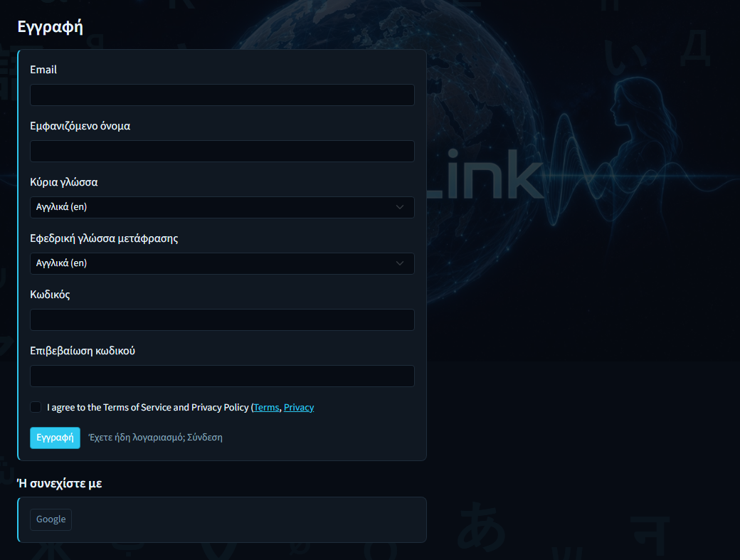
Task: Focus the Εμφανιζόμενο όνομα text field
Action: click(x=222, y=151)
